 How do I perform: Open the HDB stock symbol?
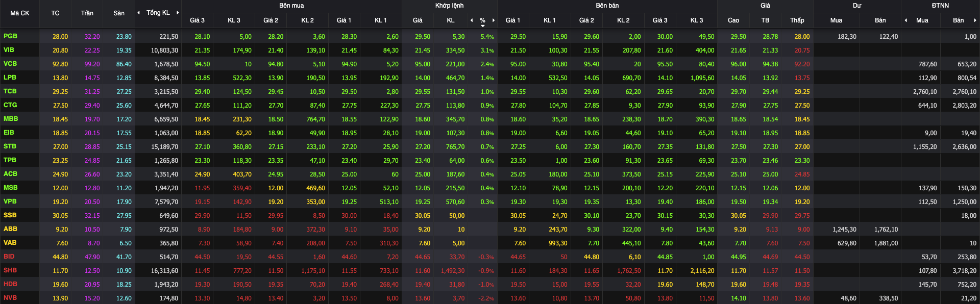click(x=10, y=284)
